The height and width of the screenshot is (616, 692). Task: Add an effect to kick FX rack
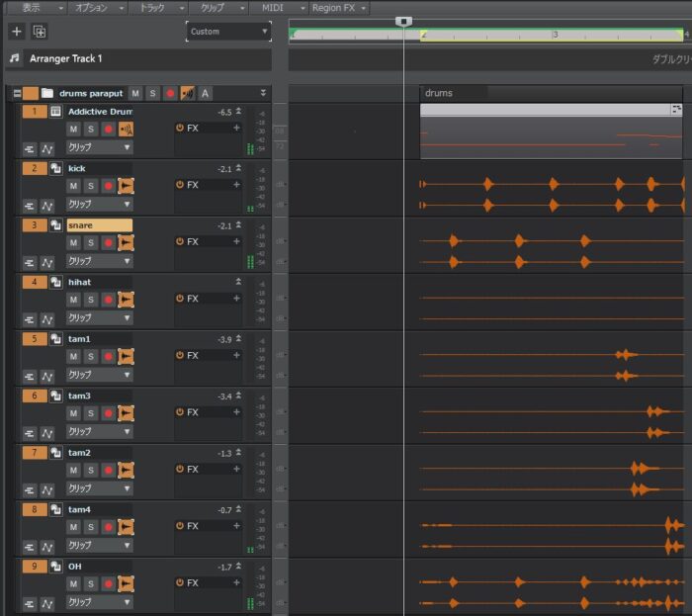point(236,185)
